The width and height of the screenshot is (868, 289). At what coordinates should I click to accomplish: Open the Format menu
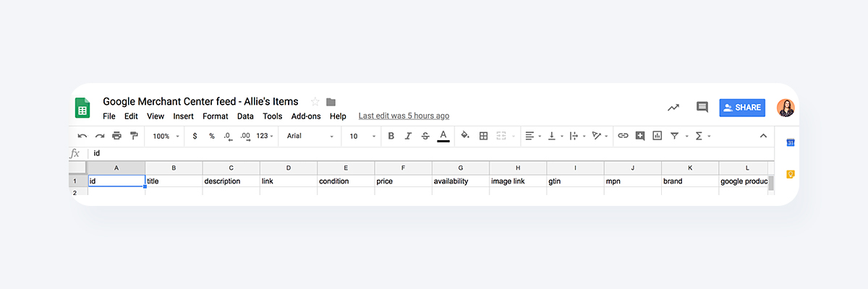[216, 116]
